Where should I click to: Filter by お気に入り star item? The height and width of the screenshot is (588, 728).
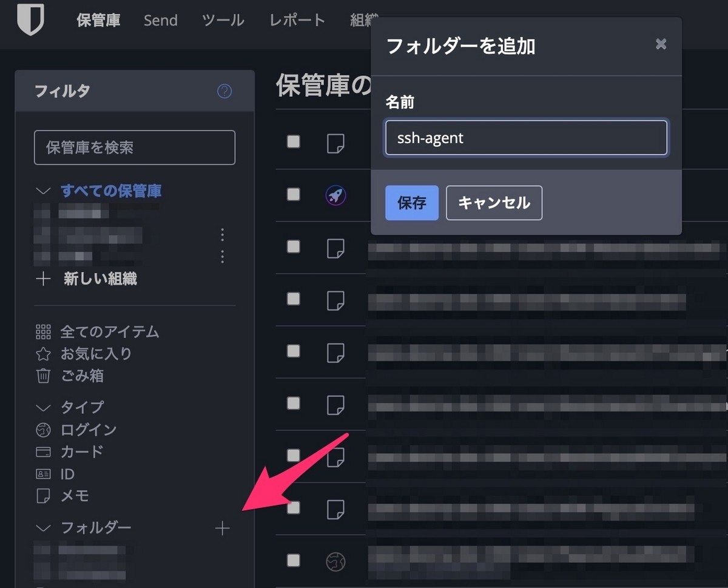coord(84,354)
